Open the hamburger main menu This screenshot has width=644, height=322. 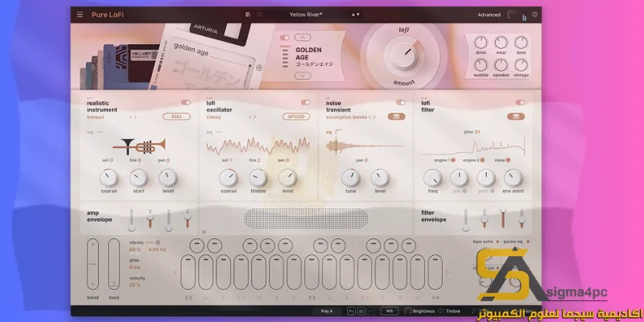click(80, 14)
